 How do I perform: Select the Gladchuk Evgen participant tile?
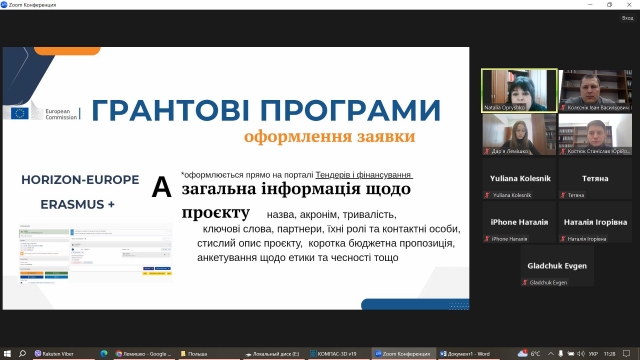click(557, 266)
